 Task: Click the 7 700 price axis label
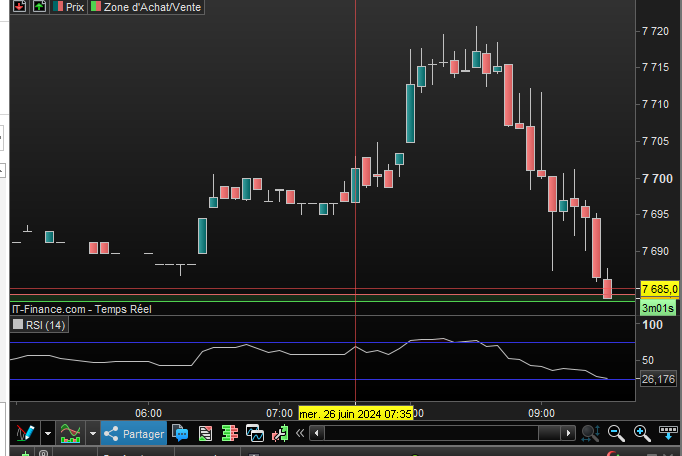click(x=657, y=178)
